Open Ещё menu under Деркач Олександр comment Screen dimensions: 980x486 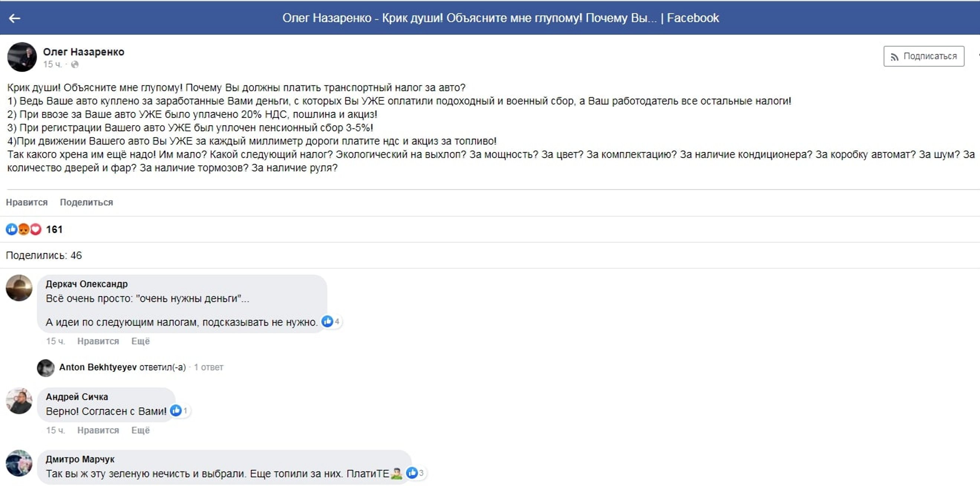[140, 341]
